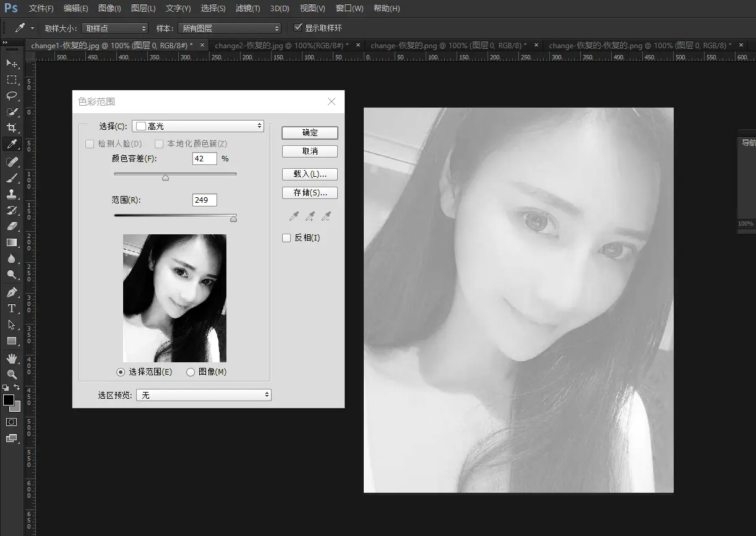756x536 pixels.
Task: Click 范围 value field
Action: tap(205, 200)
